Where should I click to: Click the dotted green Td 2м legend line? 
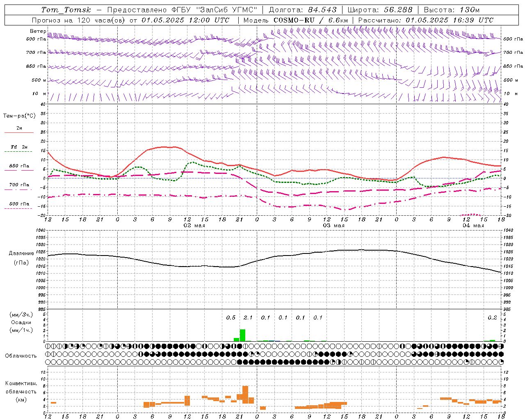coord(18,152)
